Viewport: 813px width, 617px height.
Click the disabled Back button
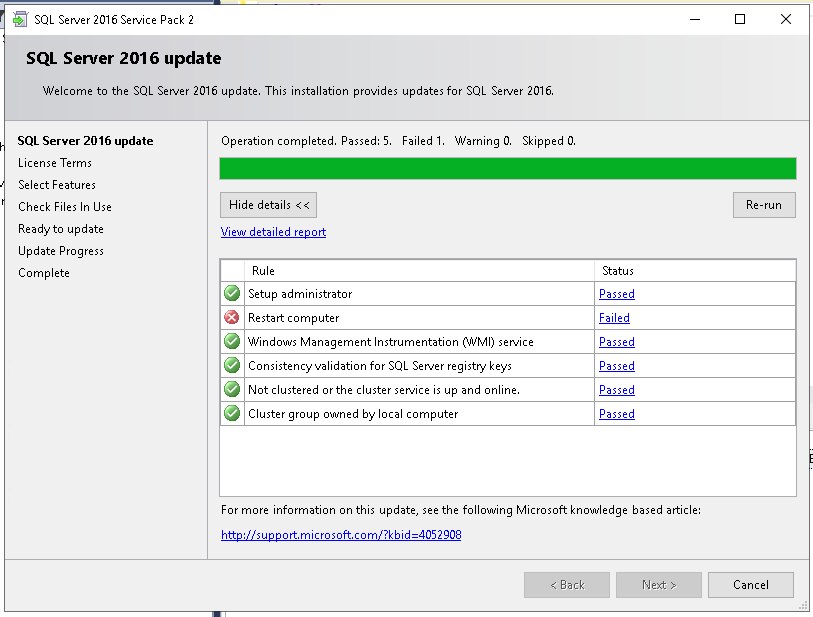coord(567,585)
